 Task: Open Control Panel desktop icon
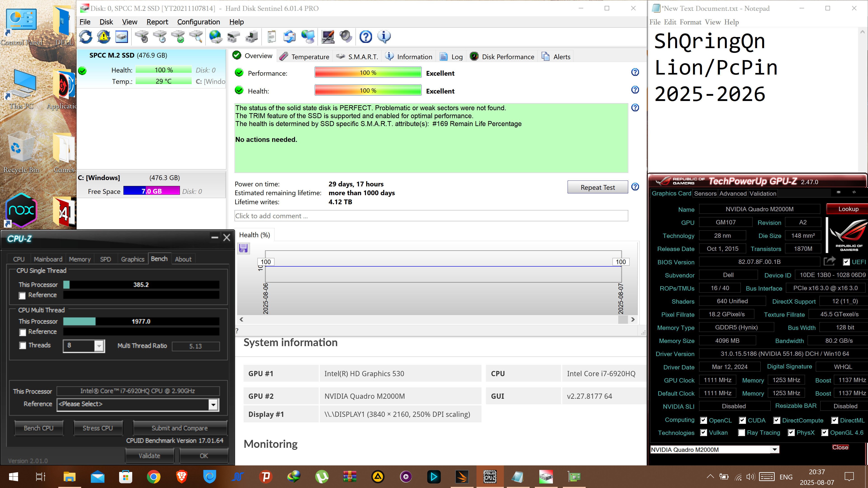pos(21,26)
